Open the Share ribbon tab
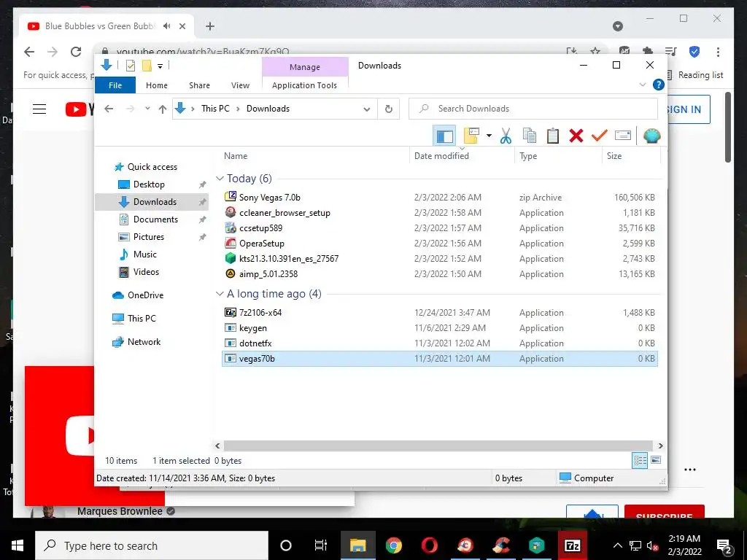The width and height of the screenshot is (747, 560). point(199,85)
